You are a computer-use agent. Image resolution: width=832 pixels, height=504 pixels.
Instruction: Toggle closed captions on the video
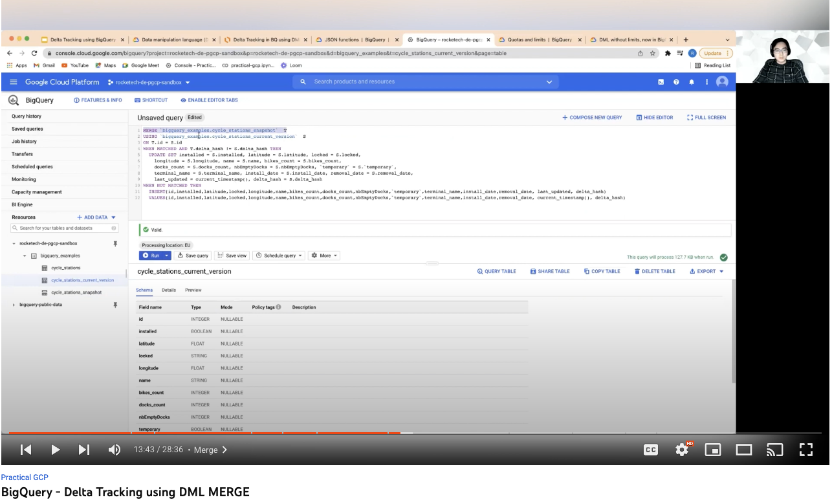pos(651,450)
